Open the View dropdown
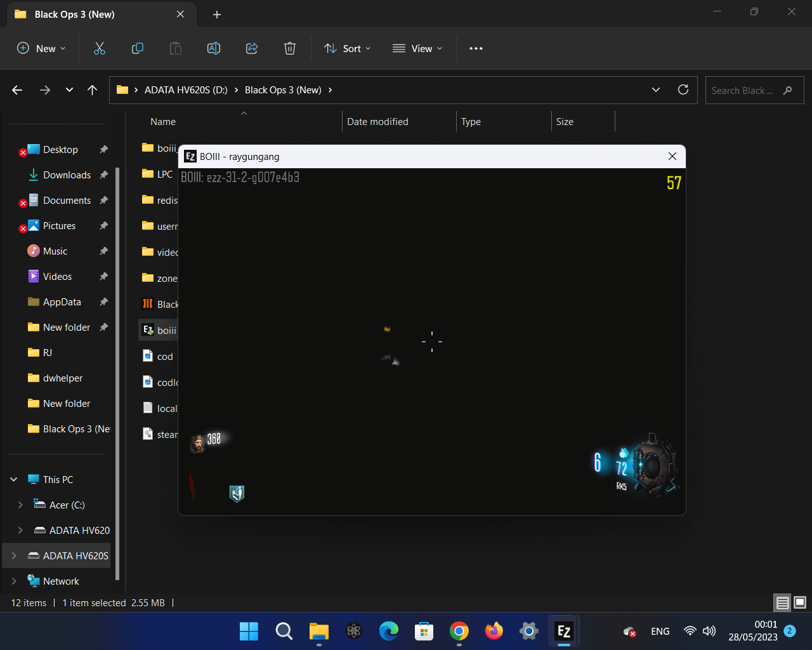This screenshot has width=812, height=650. 417,48
